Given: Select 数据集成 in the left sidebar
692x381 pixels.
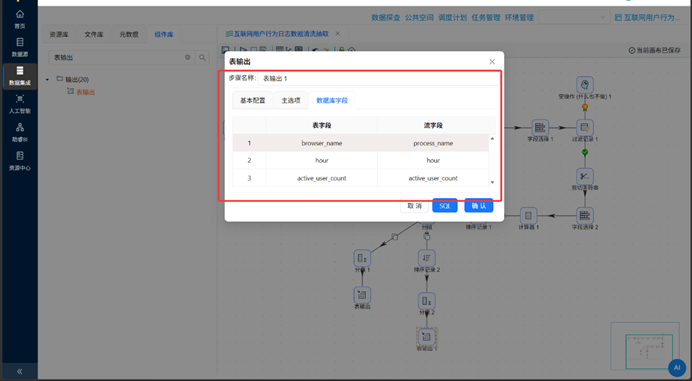Looking at the screenshot, I should tap(20, 76).
